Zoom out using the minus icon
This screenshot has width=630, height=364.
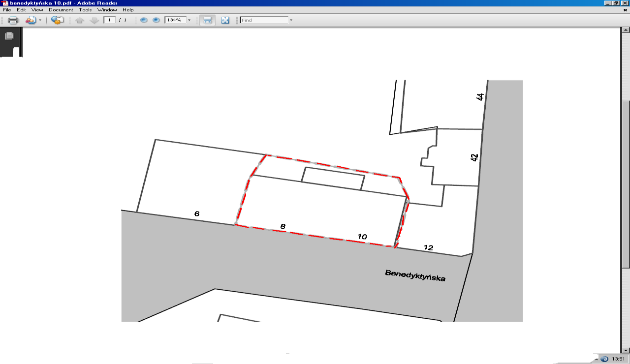[144, 20]
